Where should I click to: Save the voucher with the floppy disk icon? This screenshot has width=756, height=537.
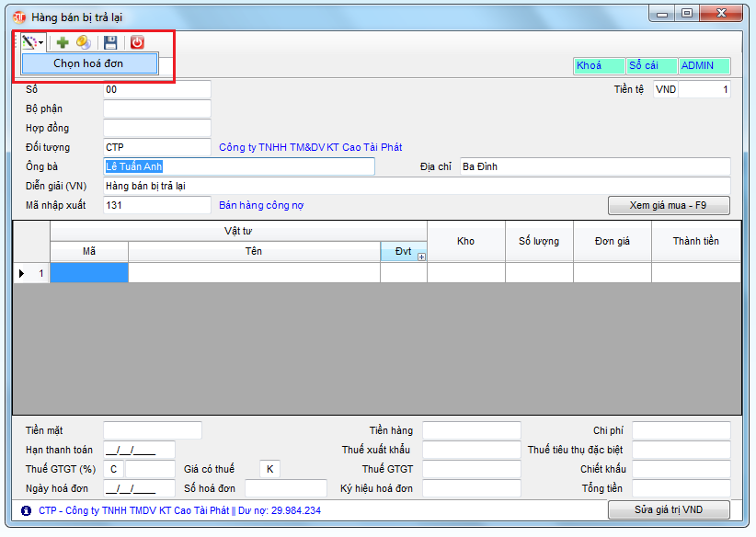coord(110,42)
